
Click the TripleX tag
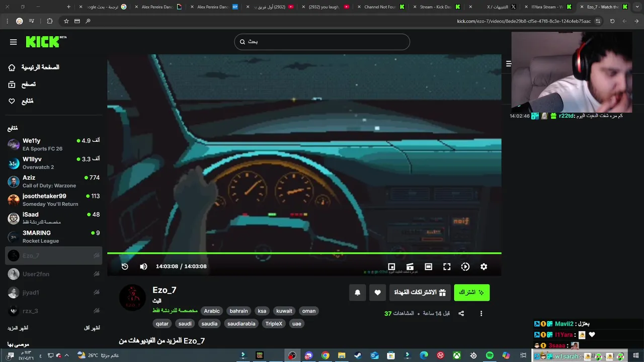pyautogui.click(x=274, y=324)
